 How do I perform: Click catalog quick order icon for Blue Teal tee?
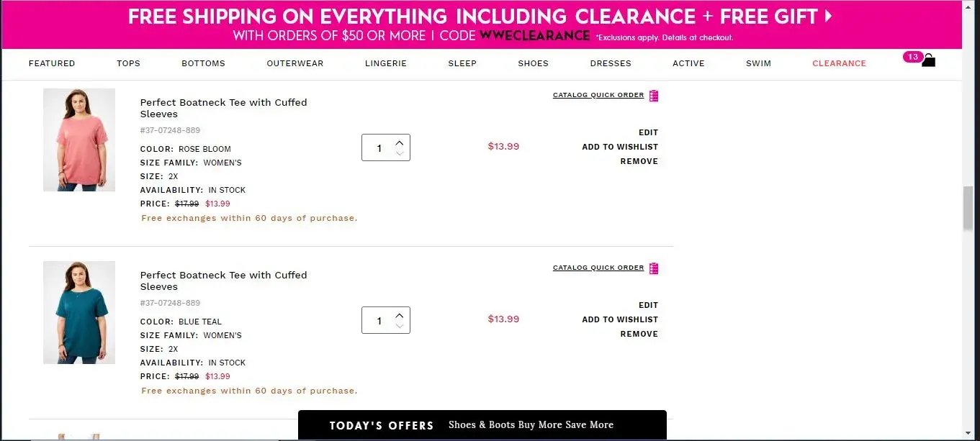point(654,268)
